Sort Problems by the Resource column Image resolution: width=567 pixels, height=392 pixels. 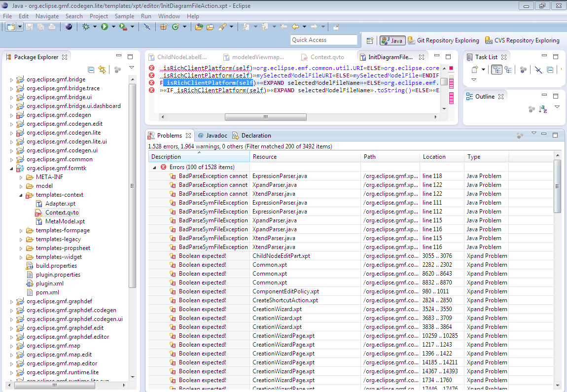tap(305, 157)
